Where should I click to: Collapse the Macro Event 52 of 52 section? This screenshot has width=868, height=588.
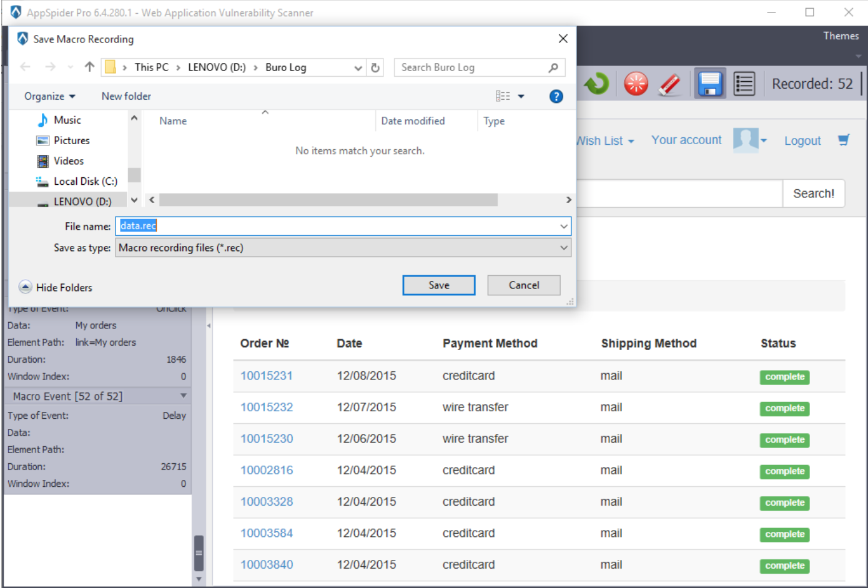(184, 396)
